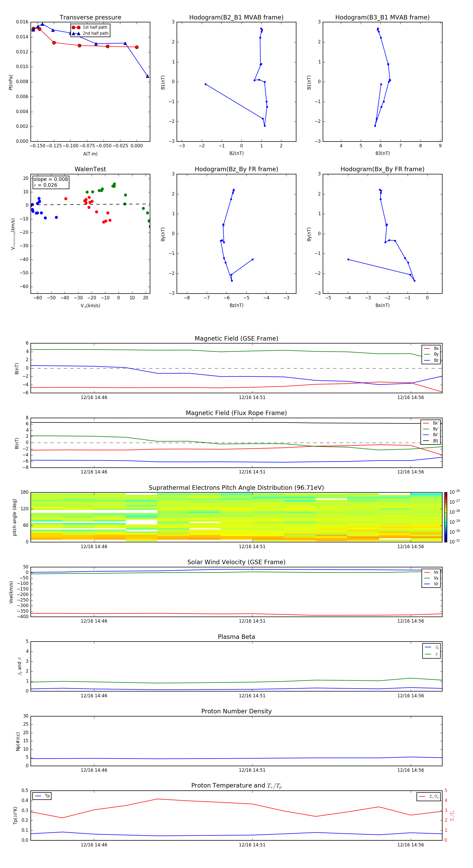Click the 'Solar Wind Velocity (GSE Frame)' title
Screen dimensions: 473x868
236,562
